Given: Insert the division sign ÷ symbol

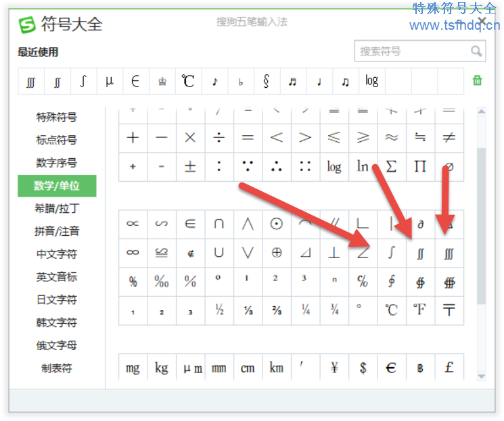Looking at the screenshot, I should click(219, 138).
